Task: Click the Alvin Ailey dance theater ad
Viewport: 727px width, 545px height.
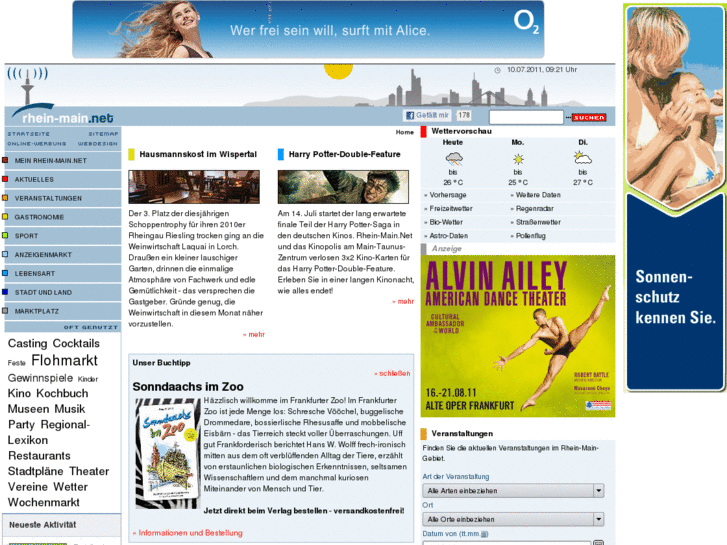Action: pyautogui.click(x=517, y=336)
